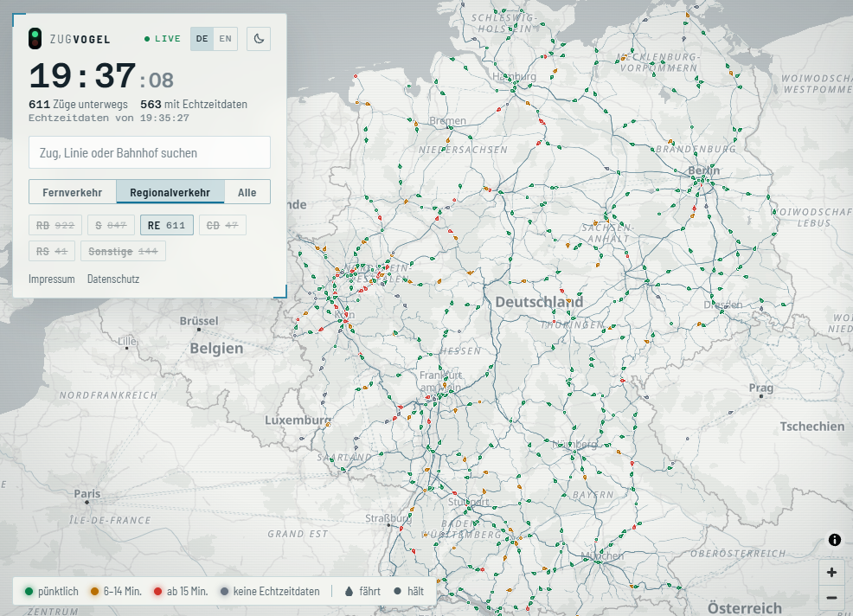Click the Prag city label
The image size is (853, 616).
pos(761,388)
